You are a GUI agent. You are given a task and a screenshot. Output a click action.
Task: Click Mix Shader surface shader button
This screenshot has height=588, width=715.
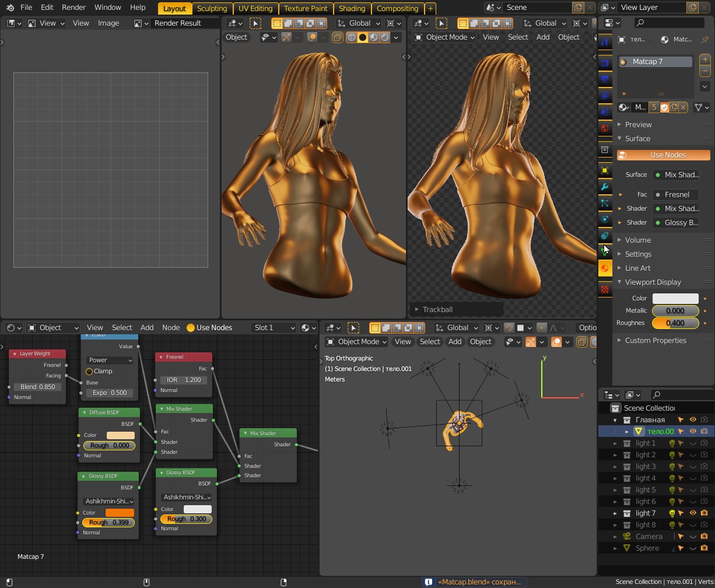pos(676,174)
